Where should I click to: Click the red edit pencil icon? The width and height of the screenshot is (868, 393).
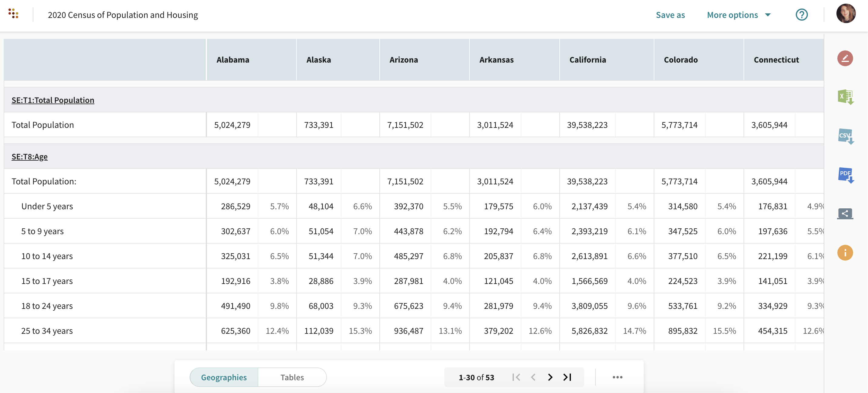pyautogui.click(x=845, y=59)
